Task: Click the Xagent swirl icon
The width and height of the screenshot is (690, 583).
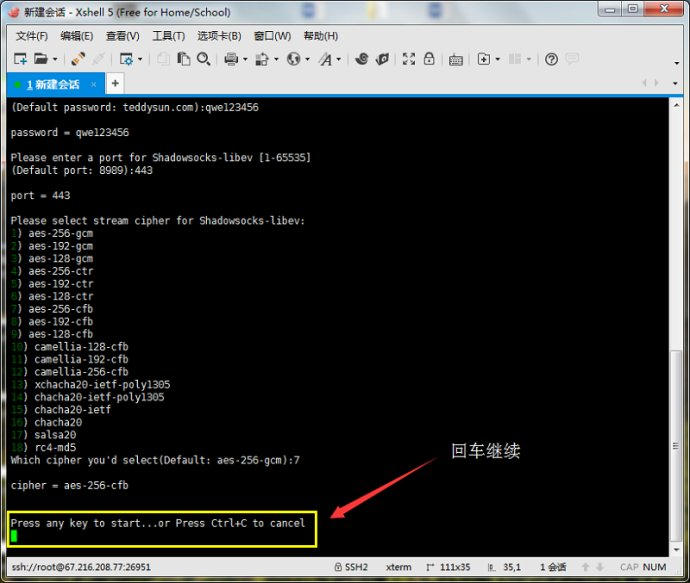Action: pyautogui.click(x=362, y=59)
